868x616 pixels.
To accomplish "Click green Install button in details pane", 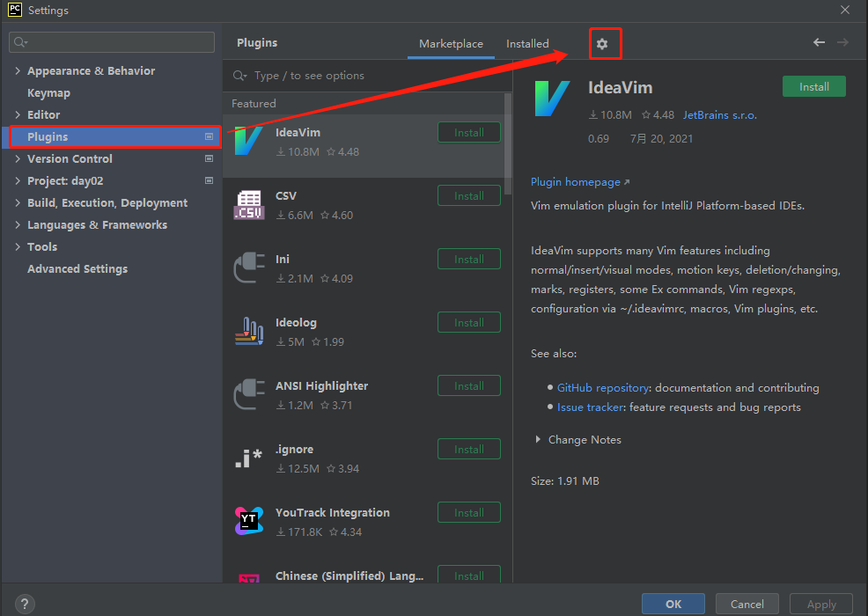I will coord(813,86).
